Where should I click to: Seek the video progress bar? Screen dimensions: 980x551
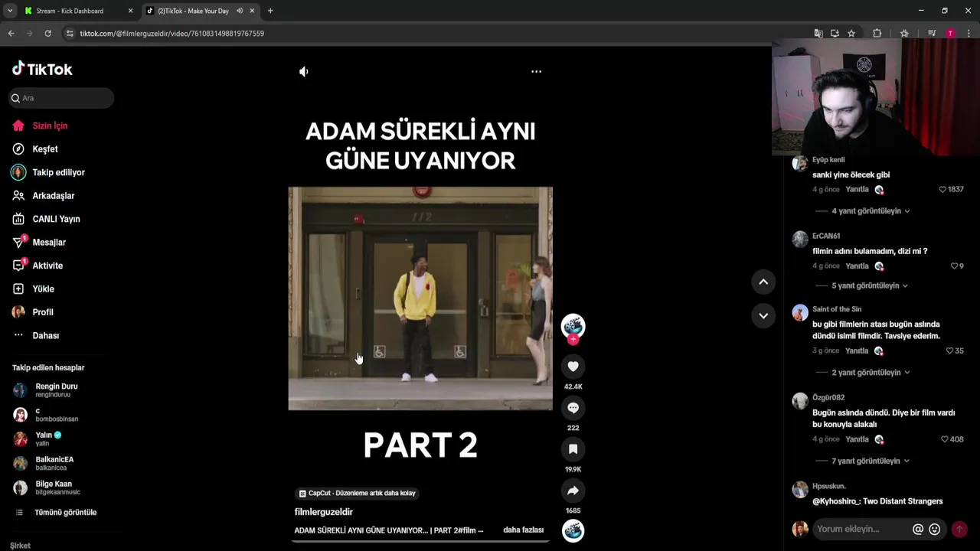[420, 541]
